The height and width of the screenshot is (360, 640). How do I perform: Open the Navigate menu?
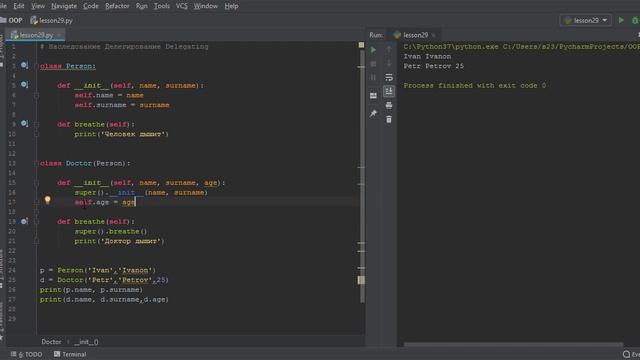point(64,6)
